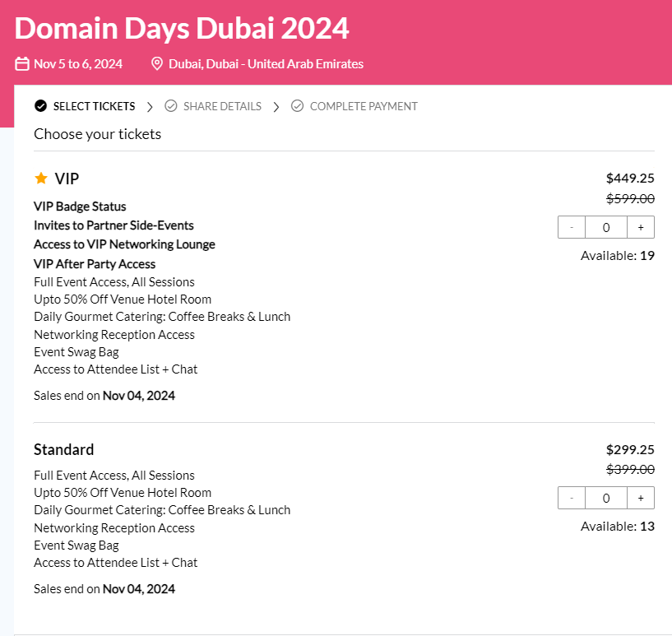
Task: Go to the Share Details step
Action: [222, 106]
